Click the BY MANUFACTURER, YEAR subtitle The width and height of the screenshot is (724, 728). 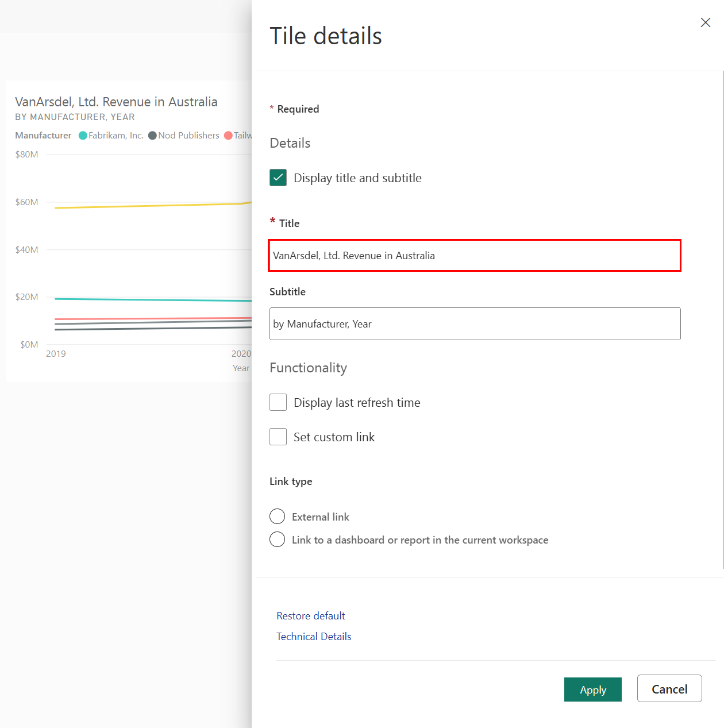point(75,117)
